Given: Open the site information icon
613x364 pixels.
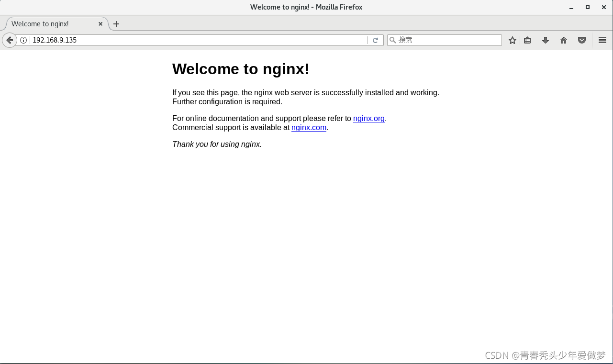Looking at the screenshot, I should coord(23,40).
